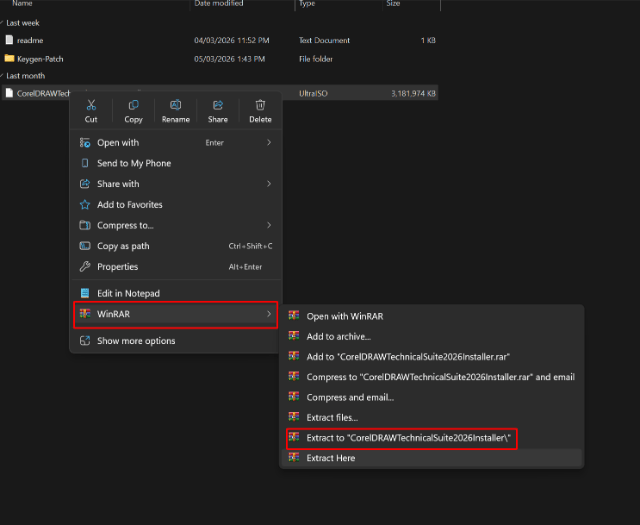640x525 pixels.
Task: Expand the Share with submenu
Action: 269,184
